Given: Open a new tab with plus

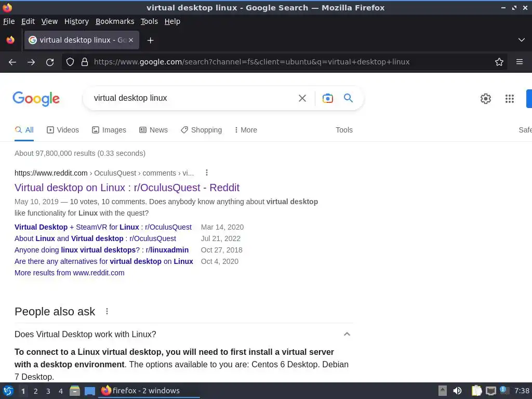Looking at the screenshot, I should [150, 41].
